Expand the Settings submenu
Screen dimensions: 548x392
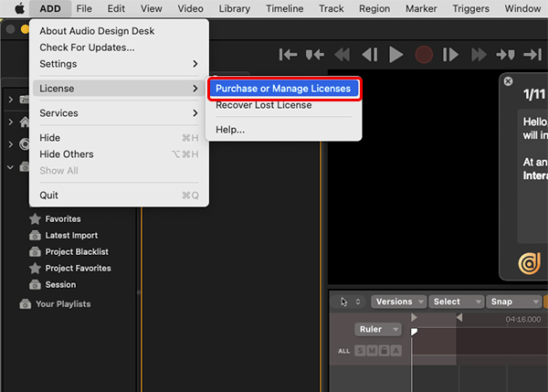pos(119,64)
